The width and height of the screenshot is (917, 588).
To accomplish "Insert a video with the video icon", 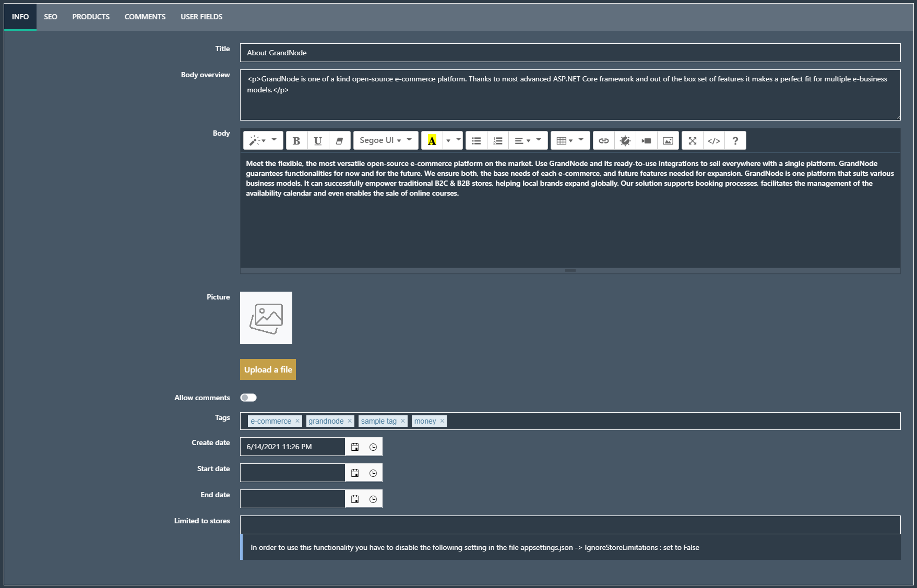I will (646, 140).
